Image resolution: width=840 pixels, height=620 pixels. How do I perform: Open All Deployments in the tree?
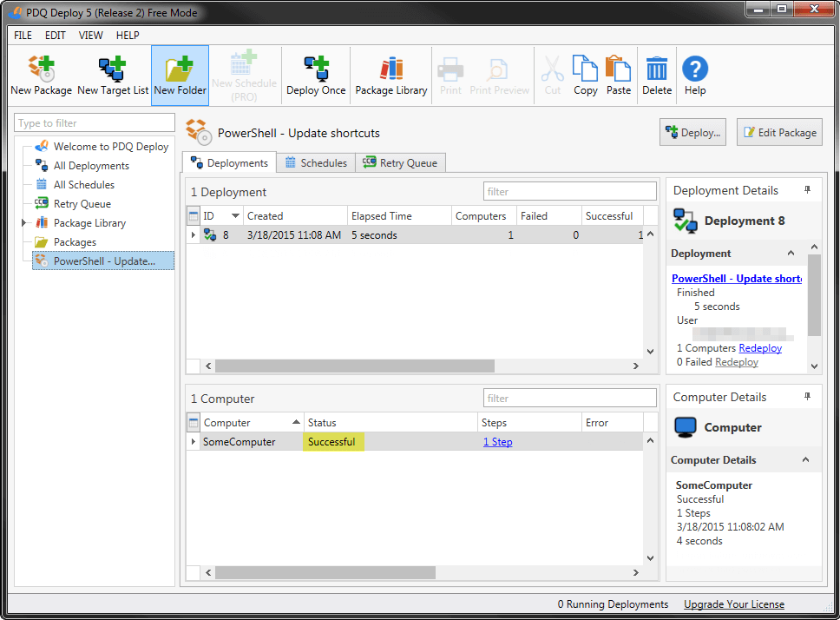point(82,166)
